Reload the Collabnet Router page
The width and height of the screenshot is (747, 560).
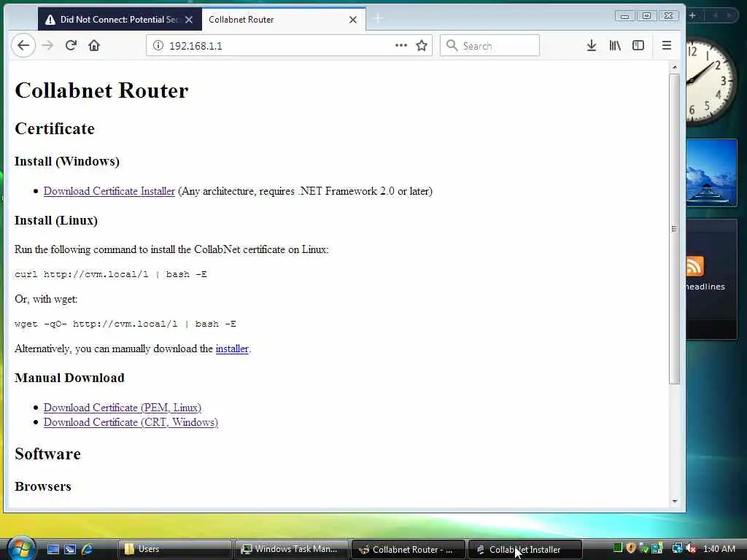pyautogui.click(x=71, y=46)
